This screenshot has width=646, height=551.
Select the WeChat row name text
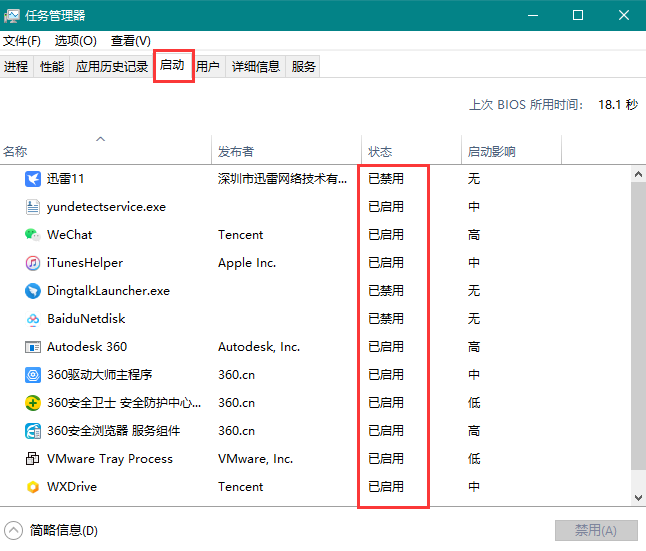click(70, 235)
